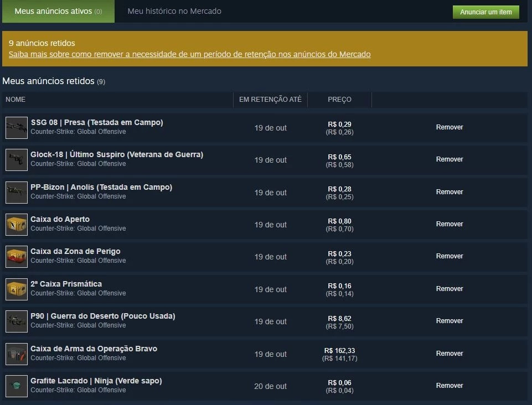This screenshot has width=532, height=405.
Task: Switch to Meu histórico no Mercado tab
Action: 174,11
